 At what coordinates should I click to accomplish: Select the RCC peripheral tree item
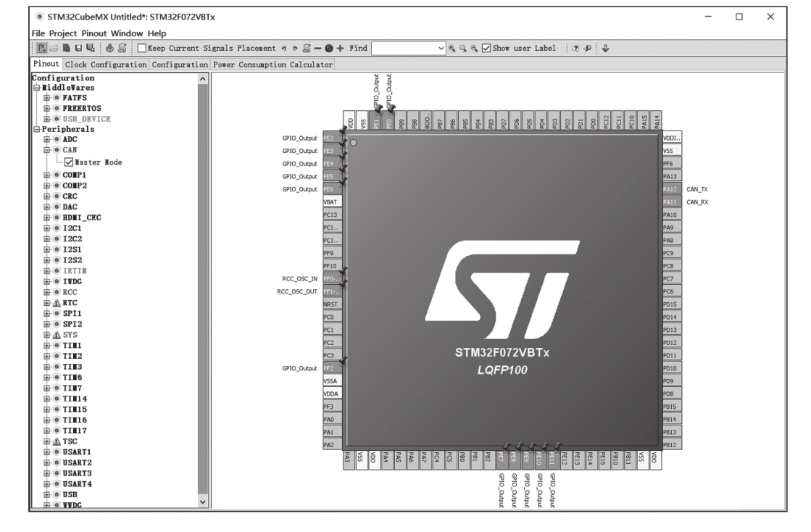[70, 292]
